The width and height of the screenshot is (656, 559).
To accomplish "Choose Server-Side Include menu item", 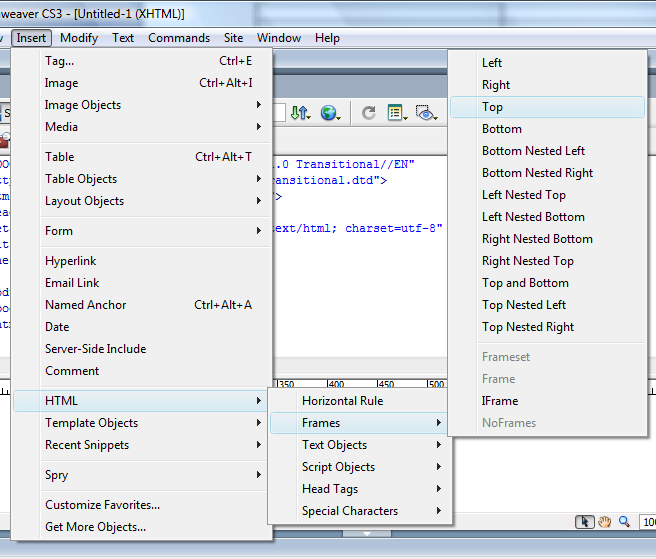I will 142,349.
